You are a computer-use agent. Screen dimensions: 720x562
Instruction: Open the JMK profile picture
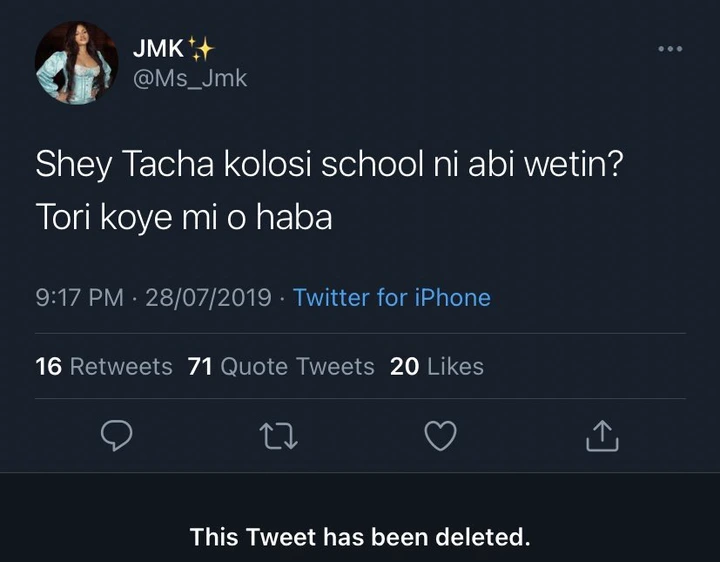[x=76, y=63]
